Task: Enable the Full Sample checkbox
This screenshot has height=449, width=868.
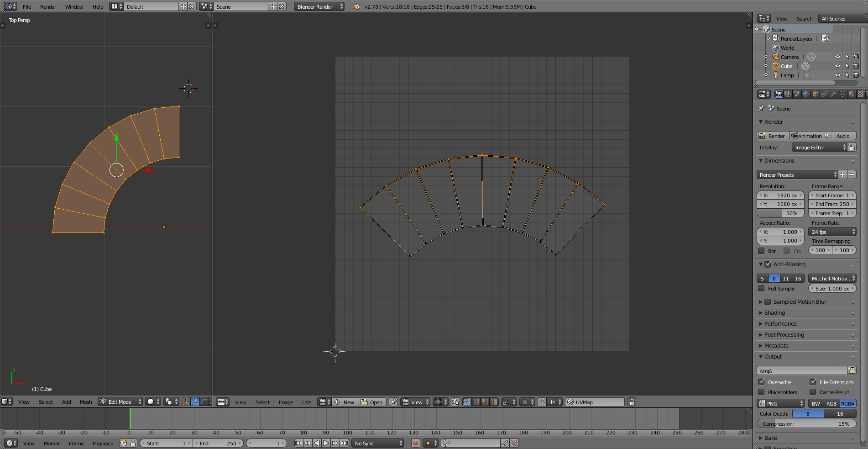Action: 761,288
